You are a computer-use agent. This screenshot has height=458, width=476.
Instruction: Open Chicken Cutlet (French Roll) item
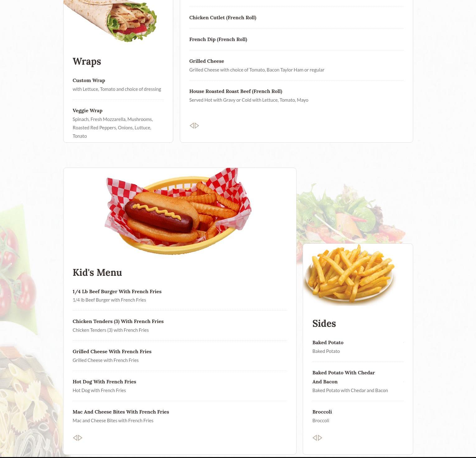(x=296, y=18)
